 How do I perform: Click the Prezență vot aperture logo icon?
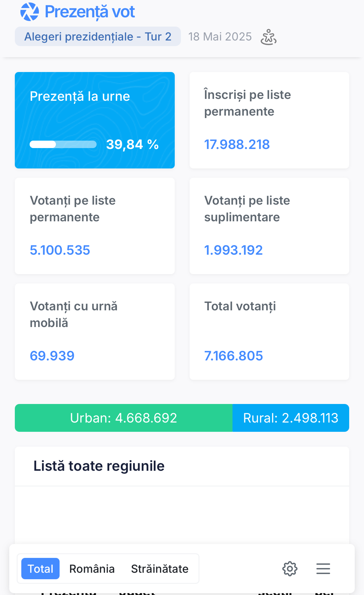click(x=29, y=12)
